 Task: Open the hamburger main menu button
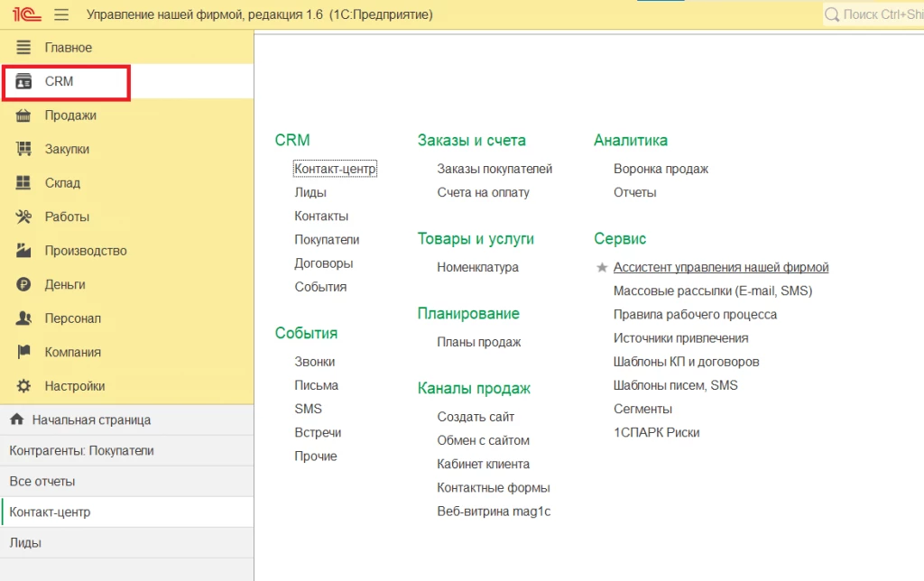61,14
